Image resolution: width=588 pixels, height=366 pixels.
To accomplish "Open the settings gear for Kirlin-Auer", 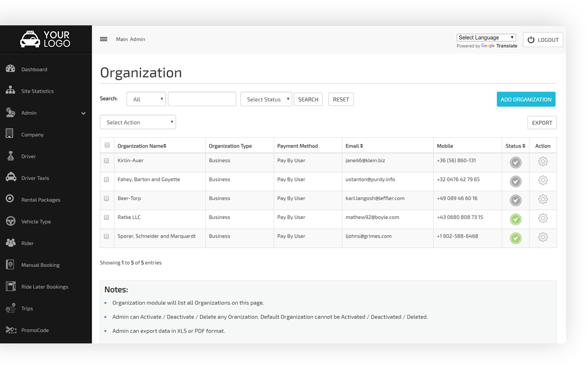I will click(x=543, y=162).
